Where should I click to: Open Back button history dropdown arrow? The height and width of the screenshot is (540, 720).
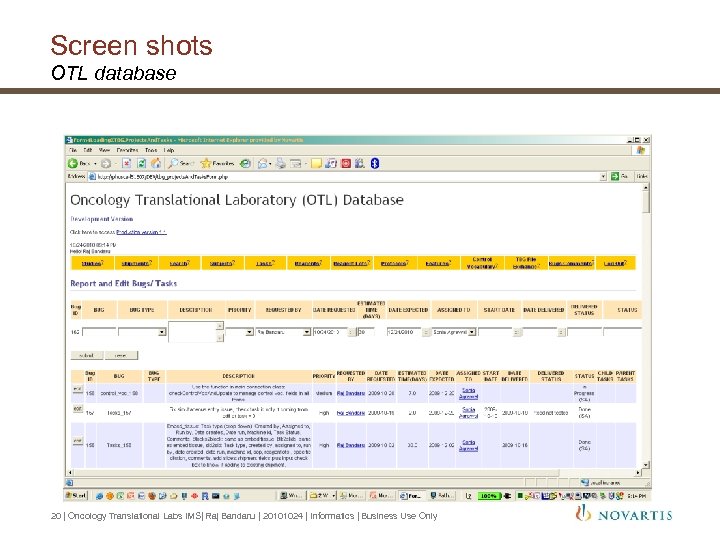click(x=95, y=163)
